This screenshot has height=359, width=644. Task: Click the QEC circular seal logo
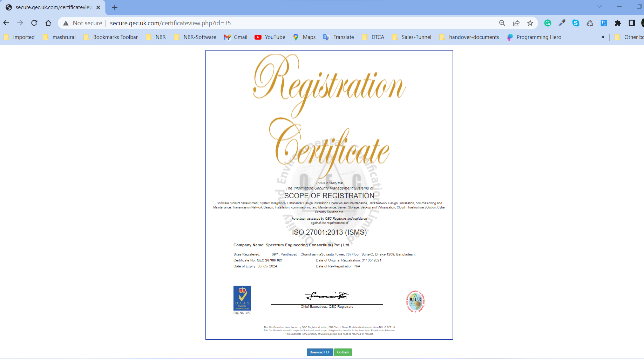pyautogui.click(x=415, y=301)
